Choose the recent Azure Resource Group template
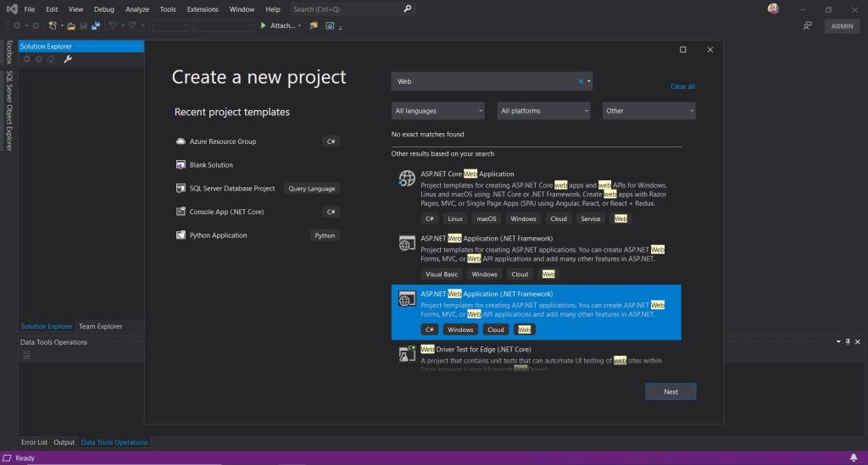Viewport: 868px width, 465px height. [223, 141]
